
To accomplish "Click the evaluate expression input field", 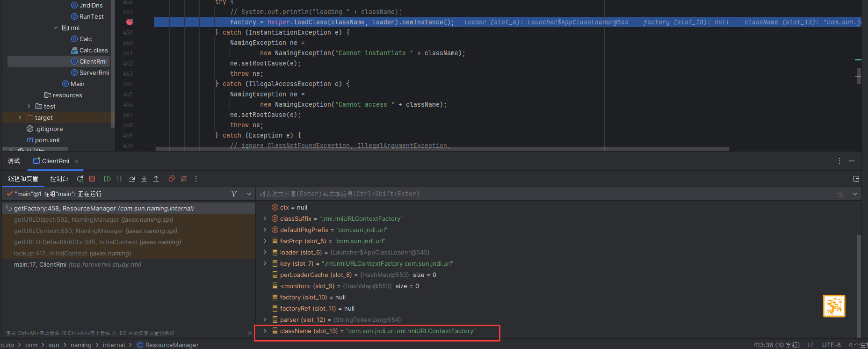I will (545, 194).
